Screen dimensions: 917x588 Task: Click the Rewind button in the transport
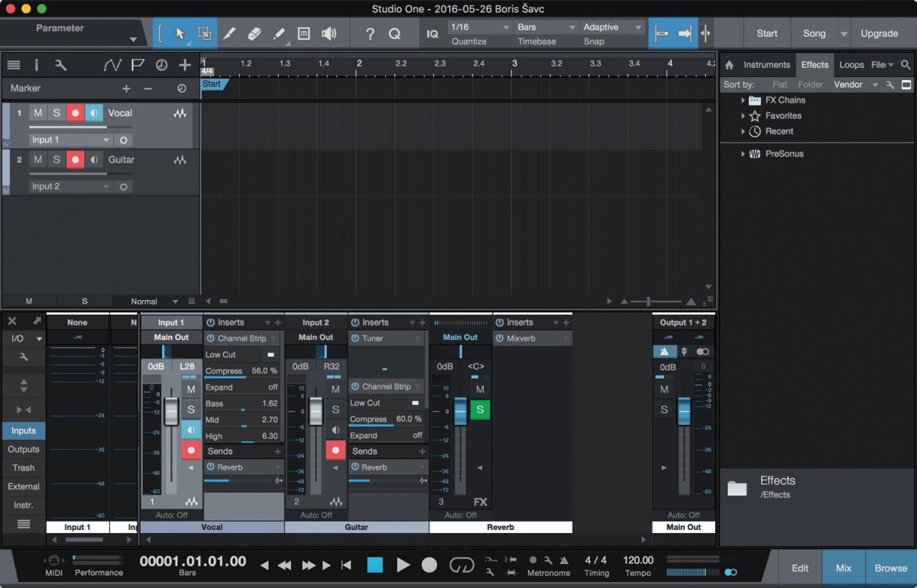tap(284, 565)
